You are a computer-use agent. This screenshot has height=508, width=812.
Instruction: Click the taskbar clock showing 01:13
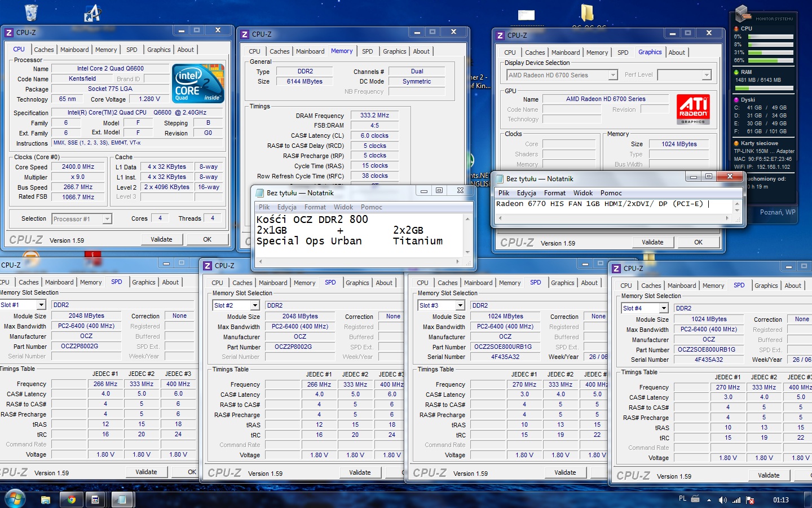[x=781, y=500]
